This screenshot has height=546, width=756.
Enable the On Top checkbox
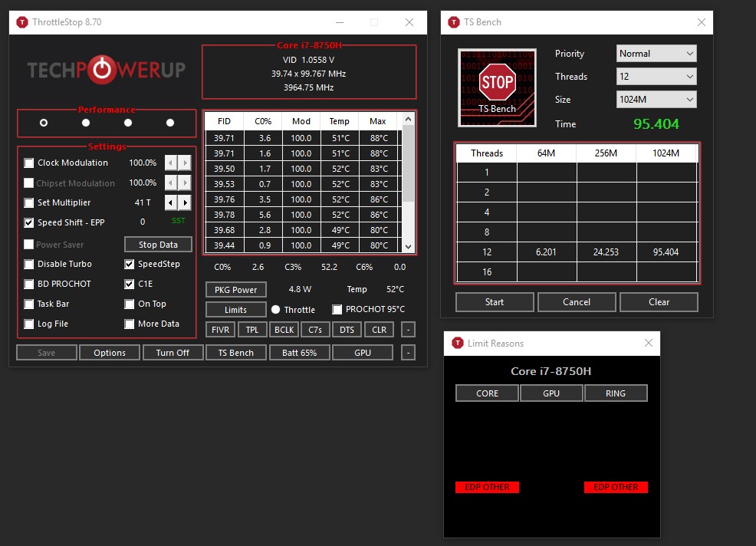[x=130, y=304]
